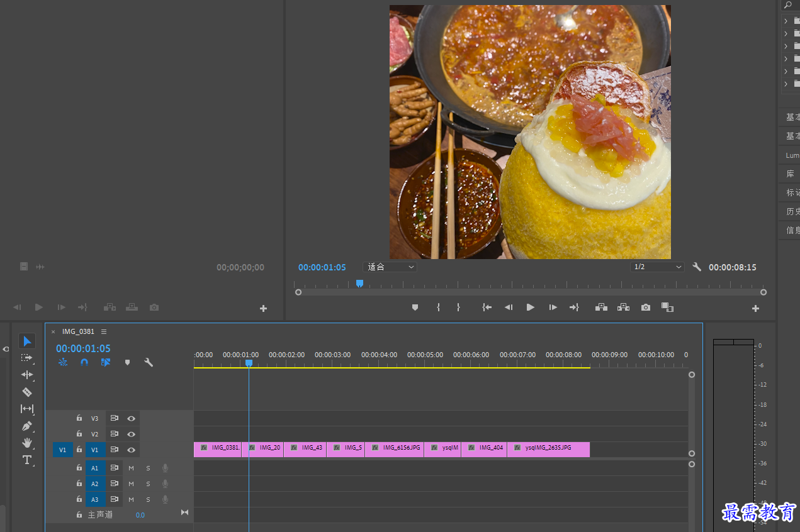Toggle V2 track lock

(x=79, y=434)
